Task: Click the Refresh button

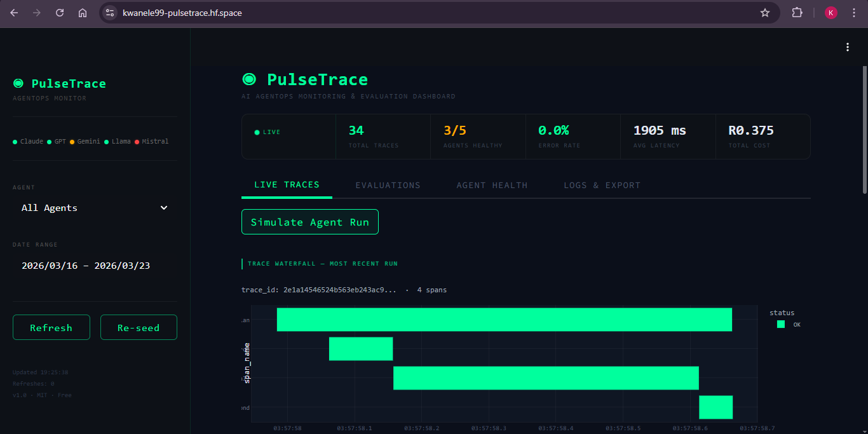Action: coord(51,328)
